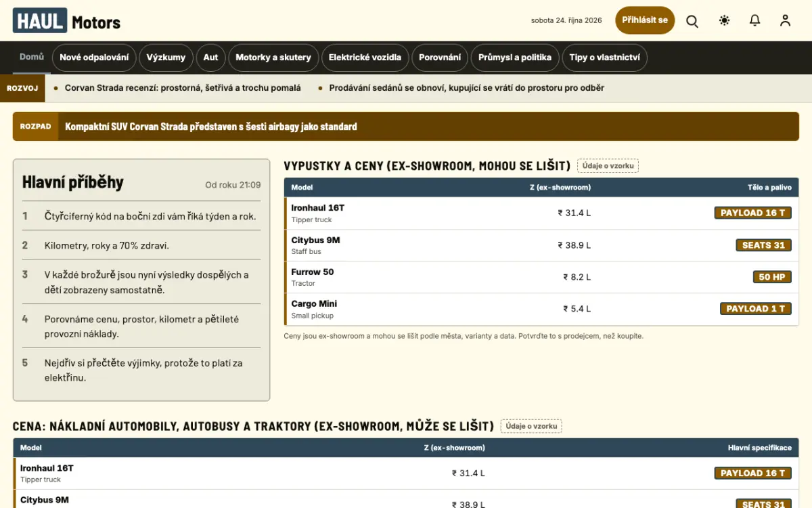Open the user account profile icon
Screen dimensions: 812x508
click(785, 20)
